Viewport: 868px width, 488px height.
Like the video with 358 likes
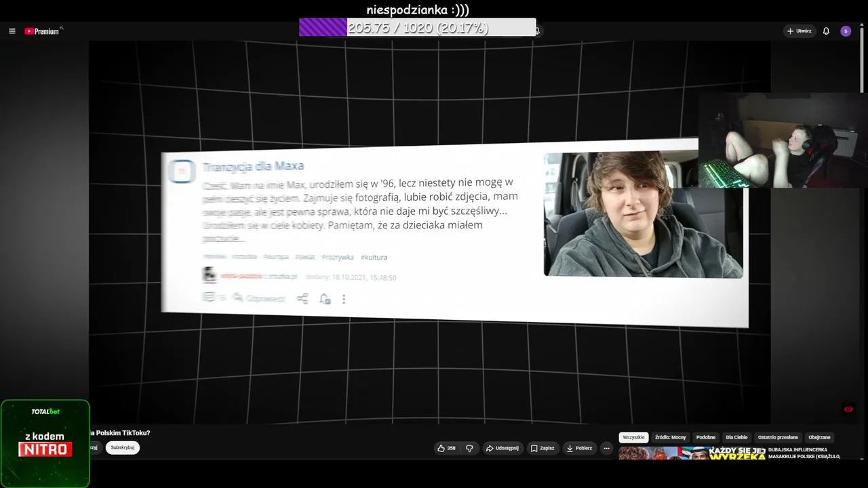[x=446, y=448]
